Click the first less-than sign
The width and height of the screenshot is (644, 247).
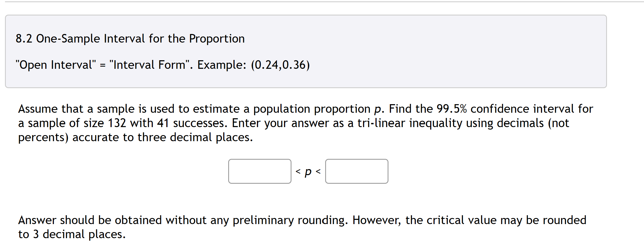coord(298,171)
